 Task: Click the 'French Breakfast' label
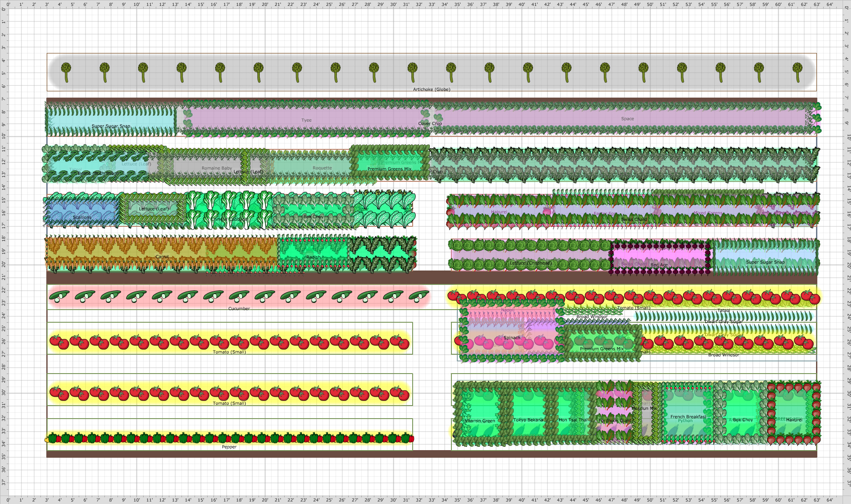click(x=688, y=416)
